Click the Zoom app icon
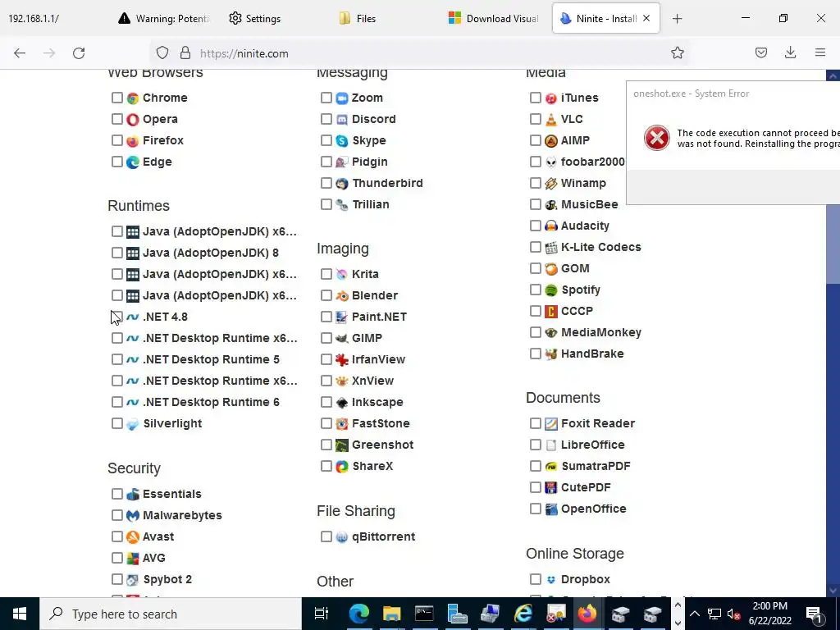Screen dimensions: 840x630 (342, 98)
